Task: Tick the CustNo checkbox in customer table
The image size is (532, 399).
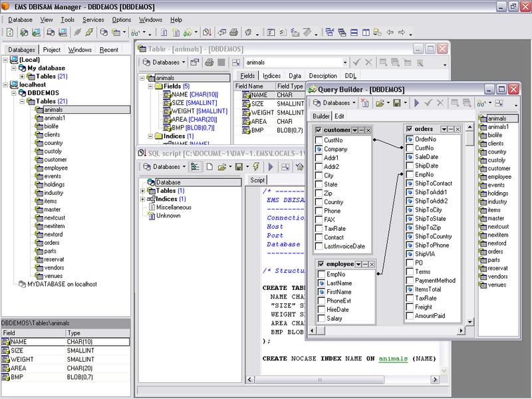Action: point(319,140)
